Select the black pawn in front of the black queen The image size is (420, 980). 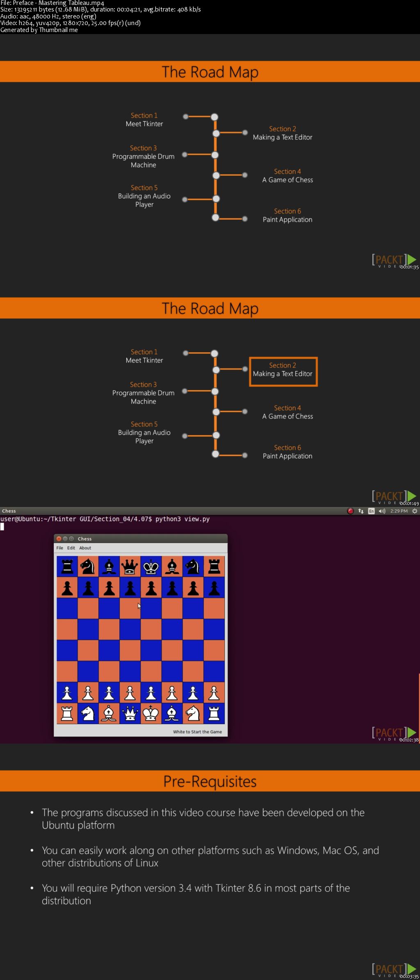(130, 588)
